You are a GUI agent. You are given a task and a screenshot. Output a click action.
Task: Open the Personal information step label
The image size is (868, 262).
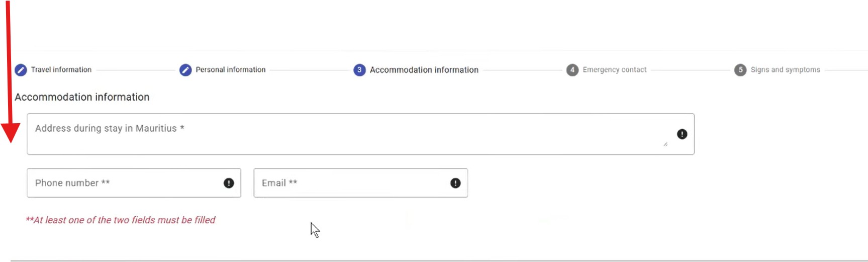pos(231,70)
